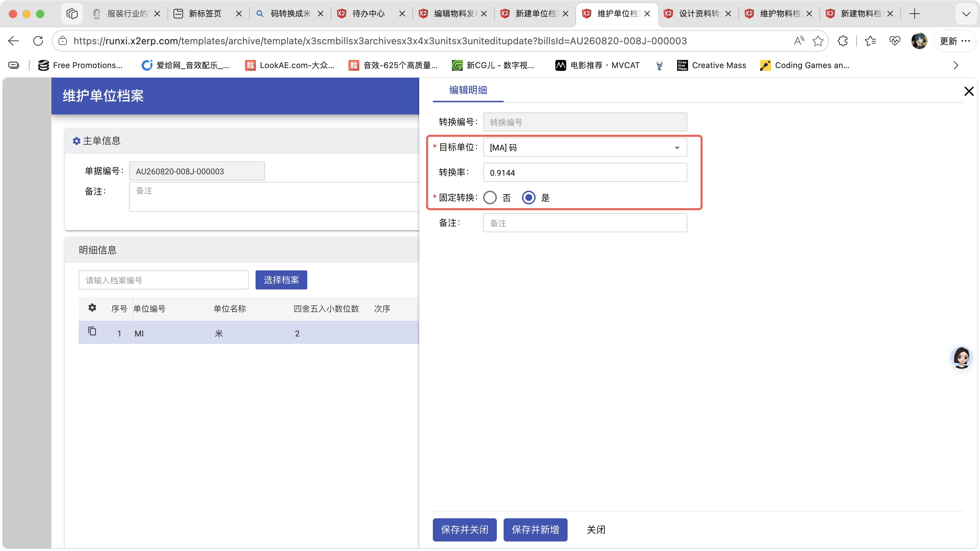Open the favorites list icon
The width and height of the screenshot is (980, 551).
(870, 41)
